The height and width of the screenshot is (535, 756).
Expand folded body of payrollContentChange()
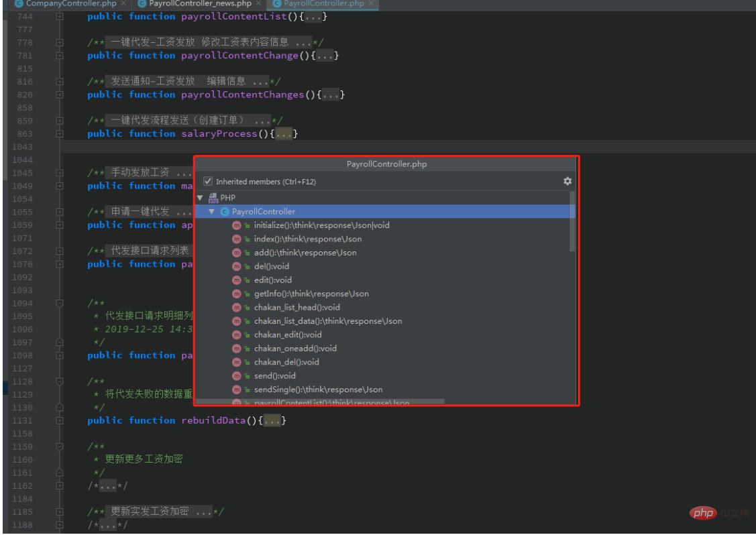click(x=325, y=56)
